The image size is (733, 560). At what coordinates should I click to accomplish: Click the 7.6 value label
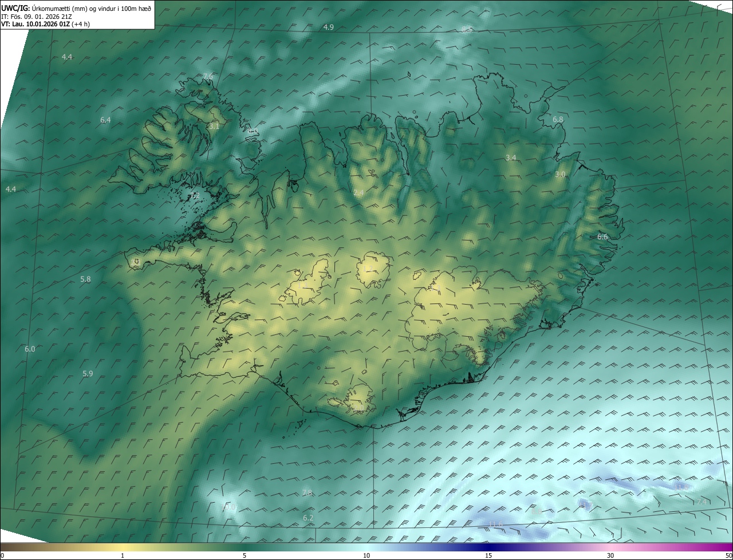click(208, 76)
